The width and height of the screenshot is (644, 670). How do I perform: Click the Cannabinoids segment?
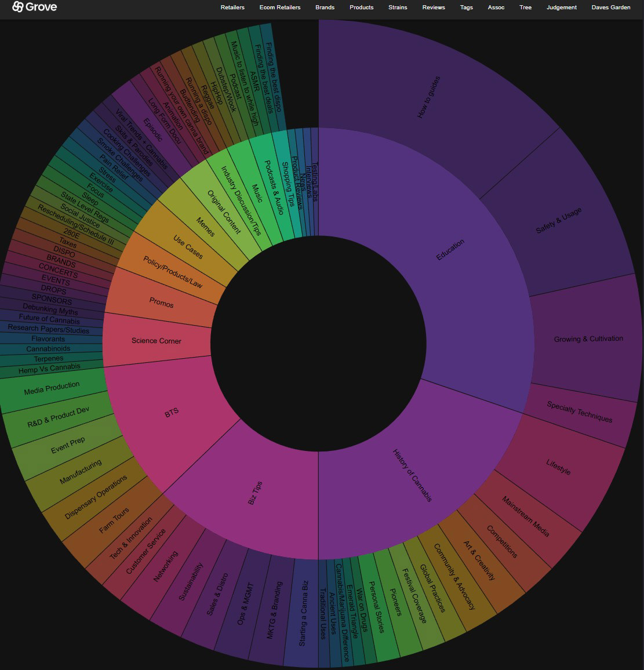coord(48,349)
